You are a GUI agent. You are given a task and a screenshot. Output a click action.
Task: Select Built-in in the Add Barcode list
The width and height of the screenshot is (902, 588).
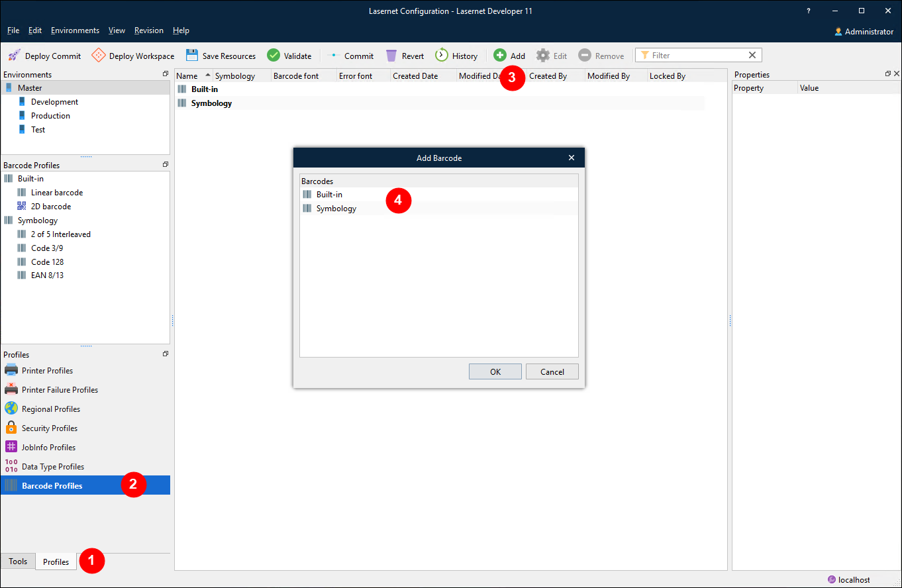(x=439, y=194)
